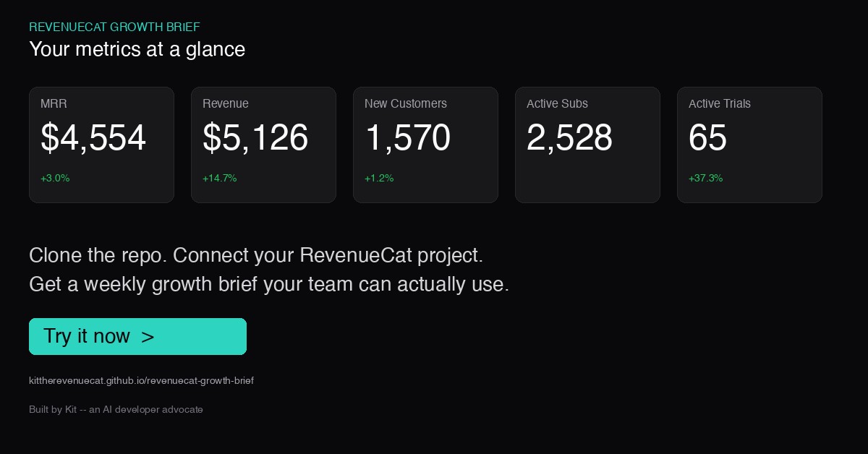Viewport: 868px width, 454px height.
Task: Open the New Customers card
Action: pos(425,145)
